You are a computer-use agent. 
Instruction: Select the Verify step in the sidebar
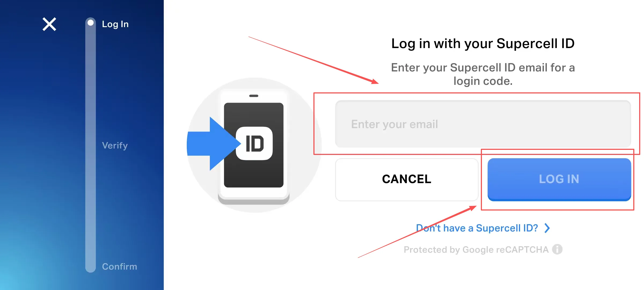point(115,146)
